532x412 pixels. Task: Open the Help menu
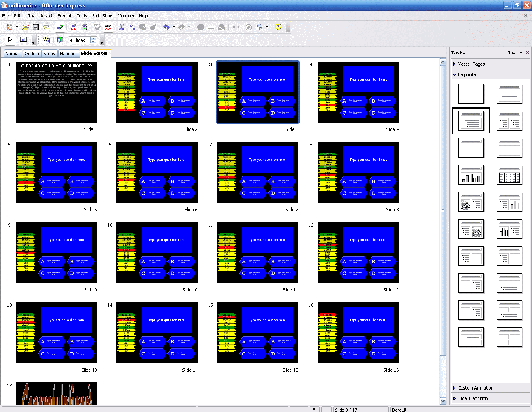[x=143, y=16]
